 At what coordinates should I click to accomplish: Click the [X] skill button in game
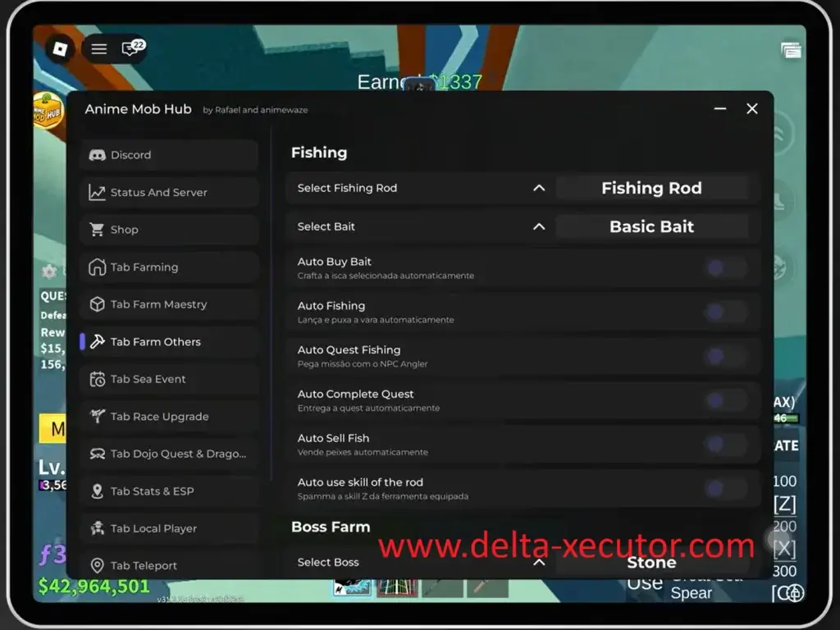coord(785,549)
